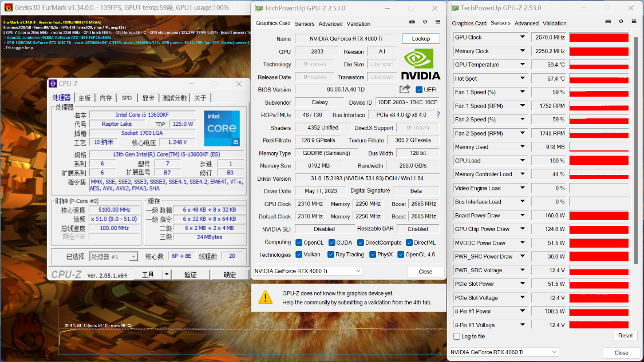Click the GPU-Z Graphics Card window title icon
Viewport: 644px width, 362px height.
pos(259,8)
